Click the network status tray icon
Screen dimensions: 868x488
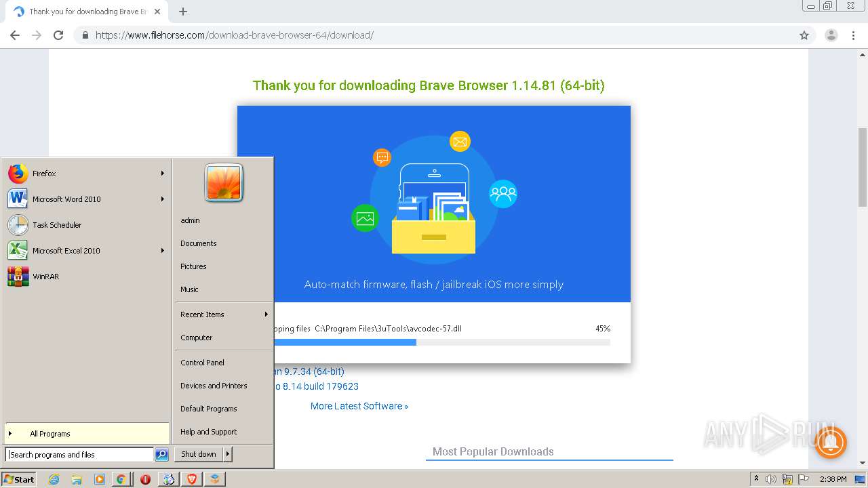(787, 479)
